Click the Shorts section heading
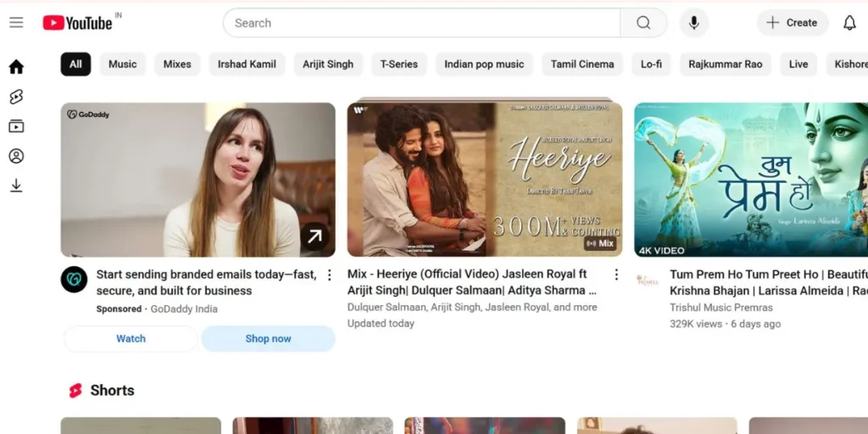Viewport: 868px width, 434px height. point(112,391)
